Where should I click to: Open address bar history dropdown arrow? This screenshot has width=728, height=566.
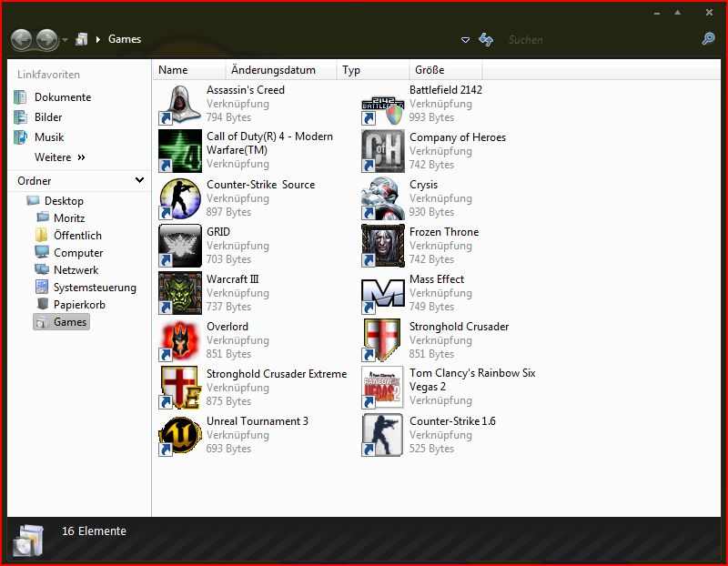point(465,40)
